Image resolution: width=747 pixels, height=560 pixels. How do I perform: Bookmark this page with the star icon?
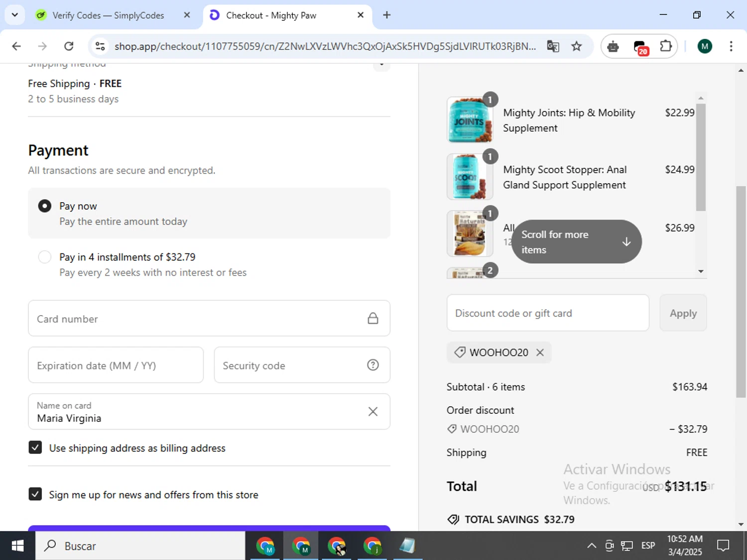576,46
